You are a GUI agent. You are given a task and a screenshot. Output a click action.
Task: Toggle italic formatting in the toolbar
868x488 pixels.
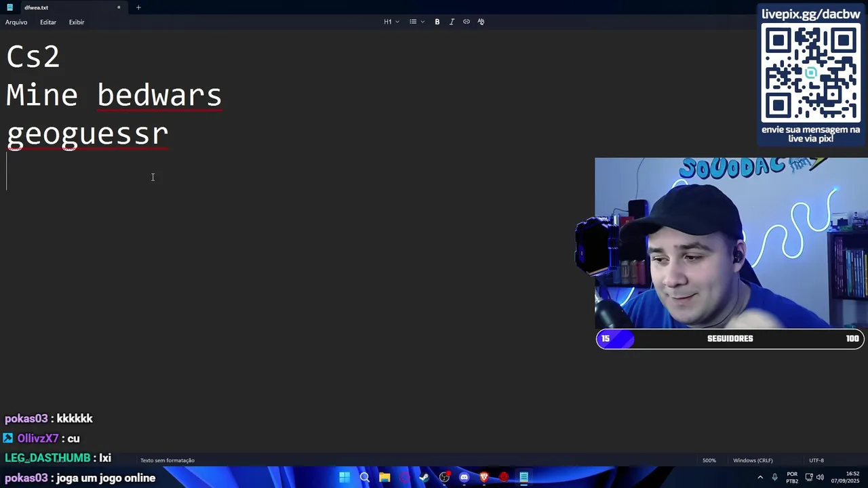(x=452, y=22)
